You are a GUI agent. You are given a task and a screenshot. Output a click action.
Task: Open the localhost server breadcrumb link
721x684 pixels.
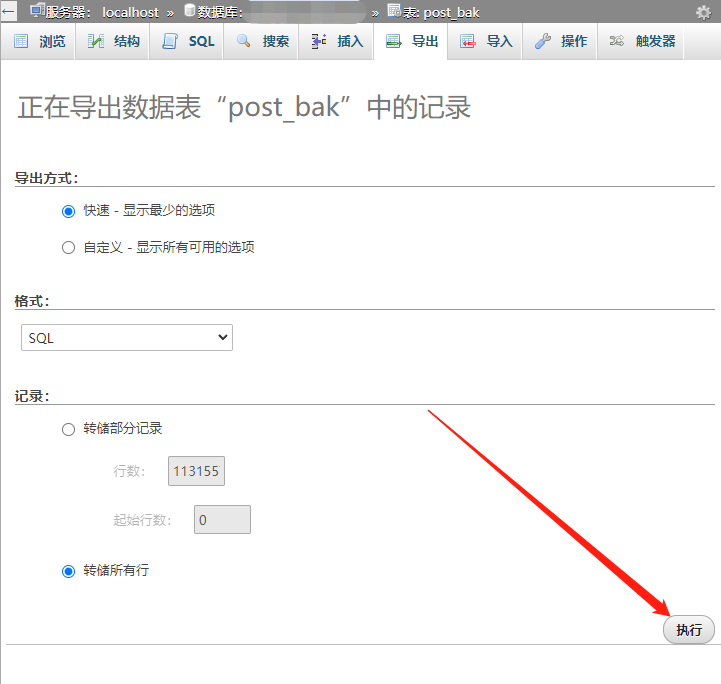tap(130, 12)
